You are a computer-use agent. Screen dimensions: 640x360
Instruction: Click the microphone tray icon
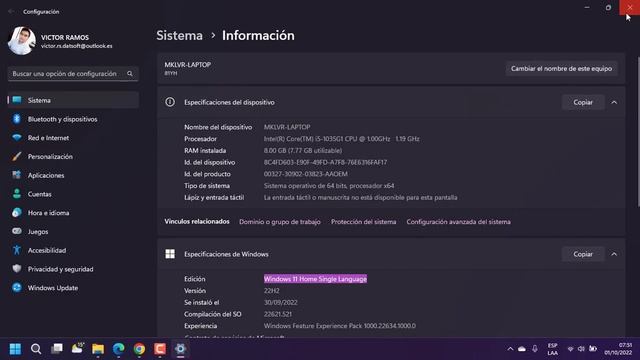(535, 349)
